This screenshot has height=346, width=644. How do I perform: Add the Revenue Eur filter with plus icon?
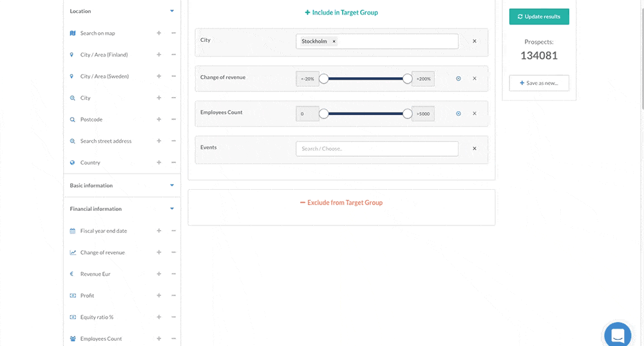(159, 274)
